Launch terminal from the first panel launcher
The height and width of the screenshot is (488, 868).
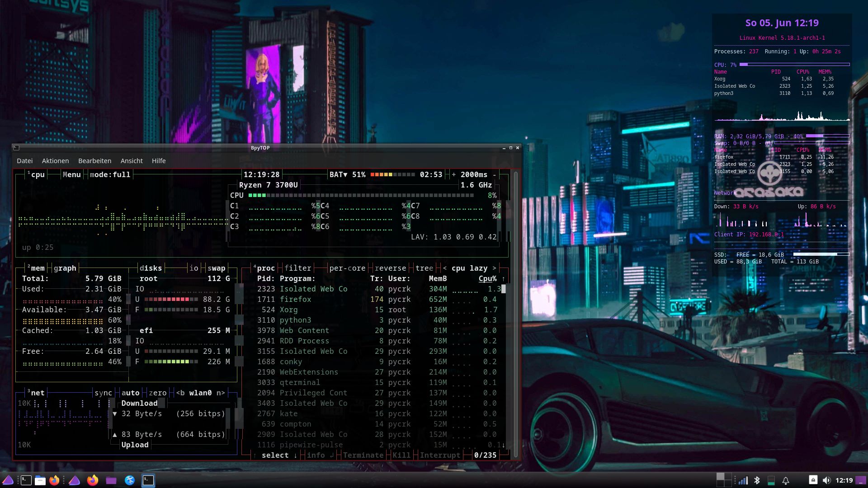tap(26, 480)
